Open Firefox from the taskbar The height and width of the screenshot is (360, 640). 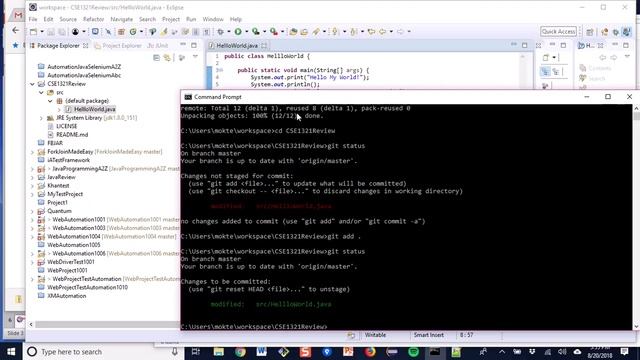[370, 351]
